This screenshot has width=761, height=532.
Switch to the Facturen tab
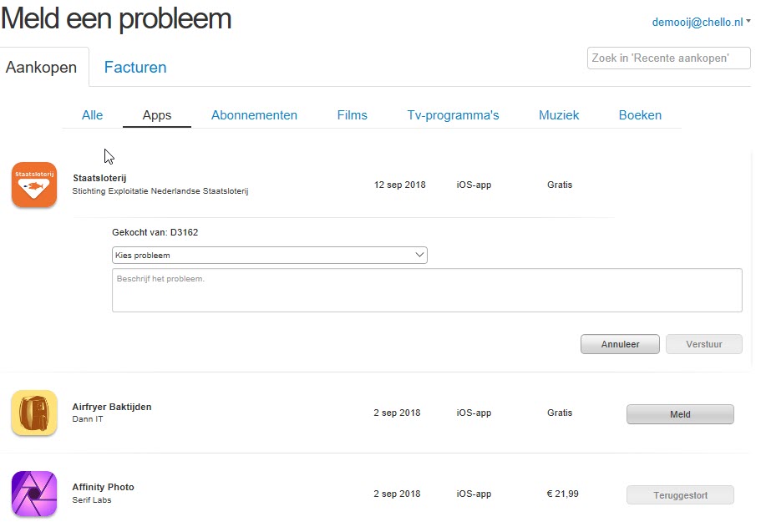pos(135,67)
